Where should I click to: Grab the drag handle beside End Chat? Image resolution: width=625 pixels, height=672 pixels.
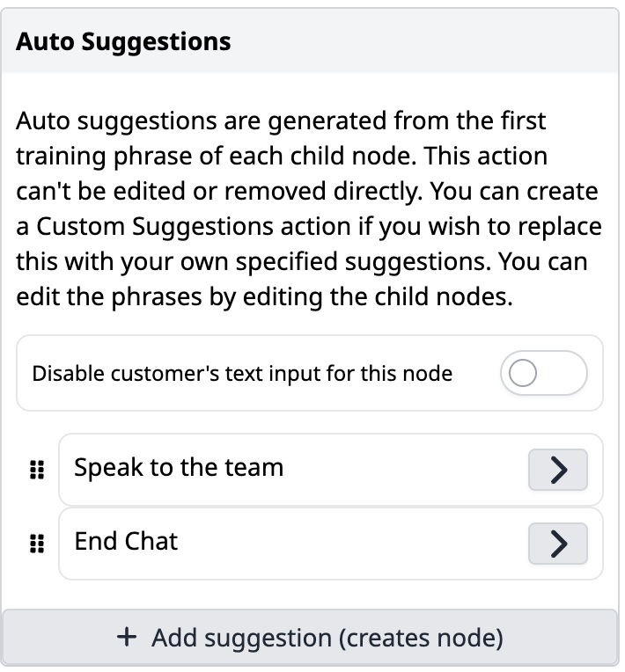coord(37,545)
